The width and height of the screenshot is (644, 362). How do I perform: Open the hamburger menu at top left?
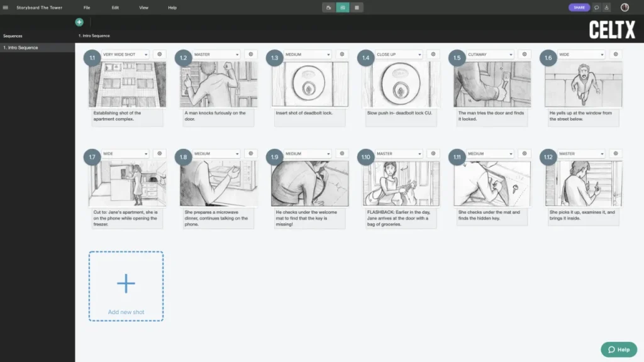(x=6, y=7)
